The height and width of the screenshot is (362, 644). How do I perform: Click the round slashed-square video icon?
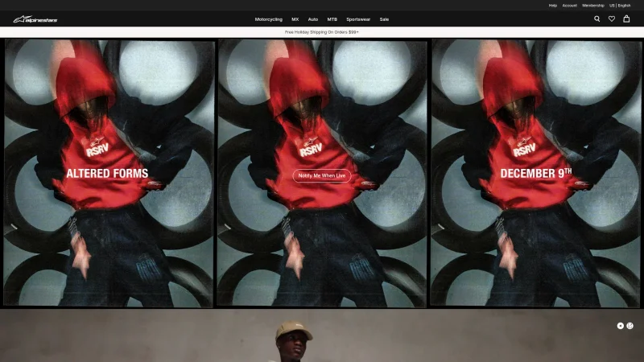tap(630, 326)
